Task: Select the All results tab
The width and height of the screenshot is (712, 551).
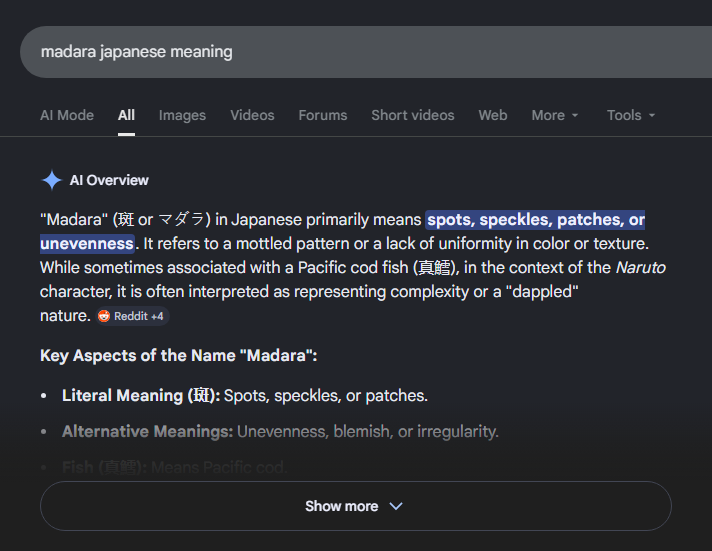Action: pos(126,115)
